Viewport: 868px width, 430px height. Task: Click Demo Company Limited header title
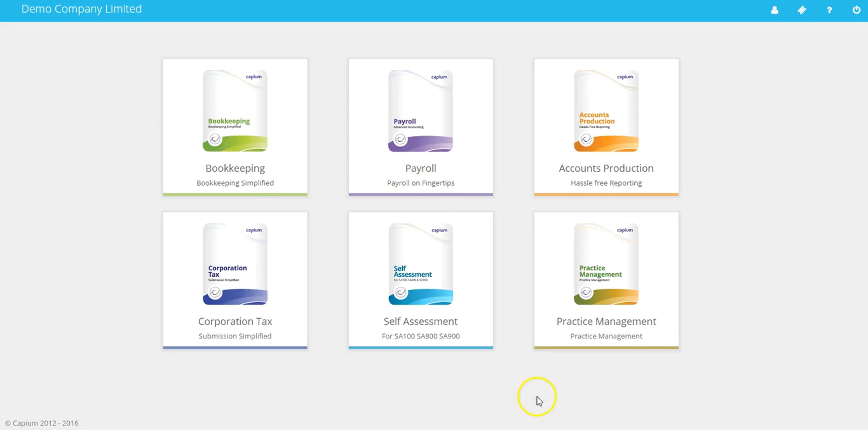81,9
